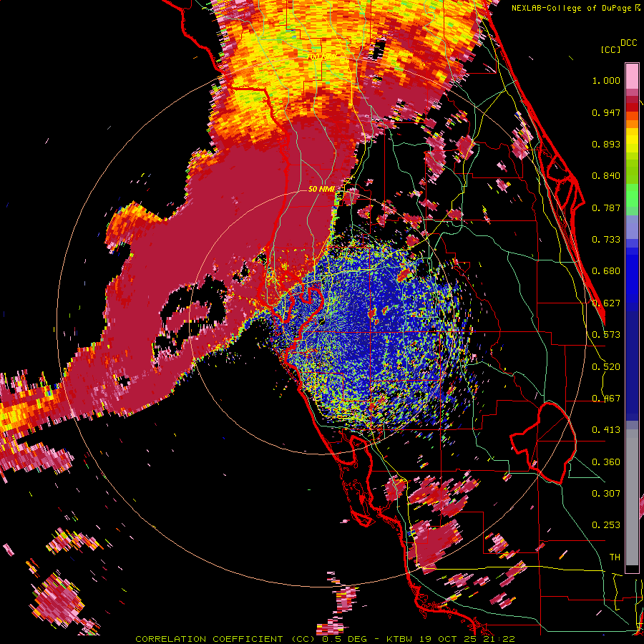Click the 0.680 legend value

coord(606,271)
